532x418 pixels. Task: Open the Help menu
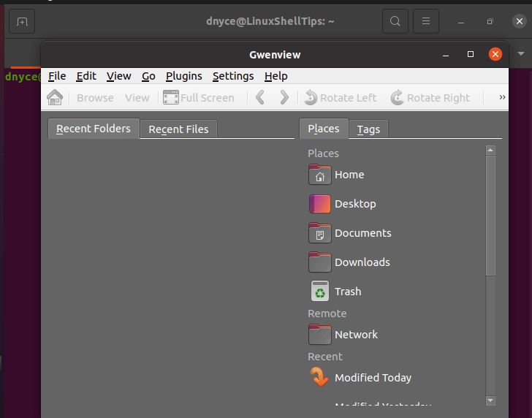[275, 76]
